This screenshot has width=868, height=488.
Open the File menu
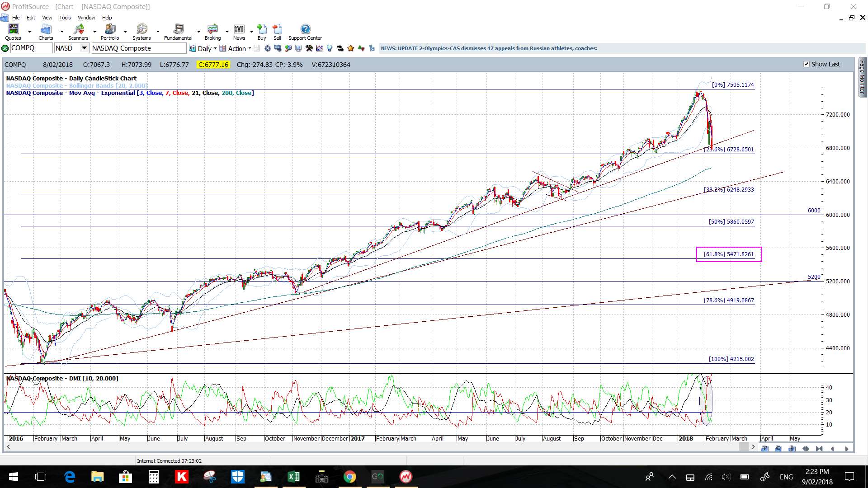pyautogui.click(x=16, y=18)
